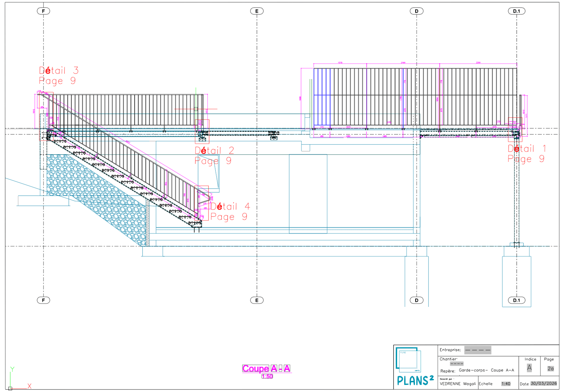Click the bottom grid bubble labeled E
Image resolution: width=563 pixels, height=392 pixels.
257,300
